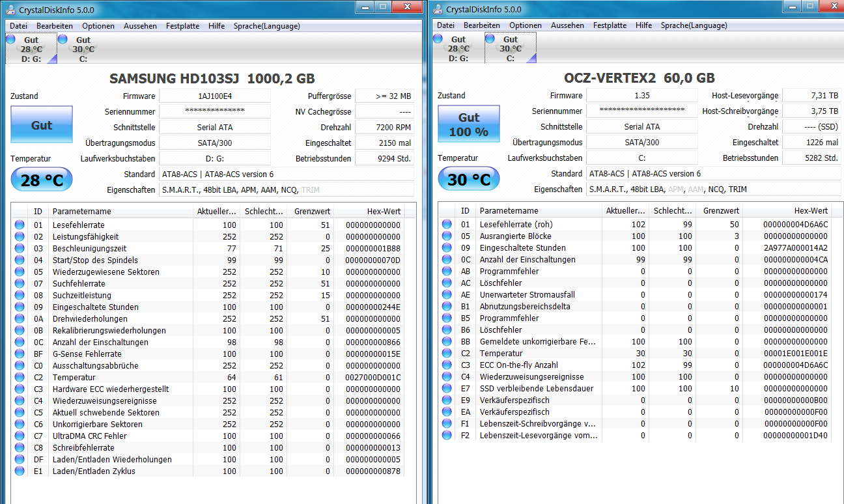Select Gemeldete unkorrigierbare Fe... row

pyautogui.click(x=636, y=342)
